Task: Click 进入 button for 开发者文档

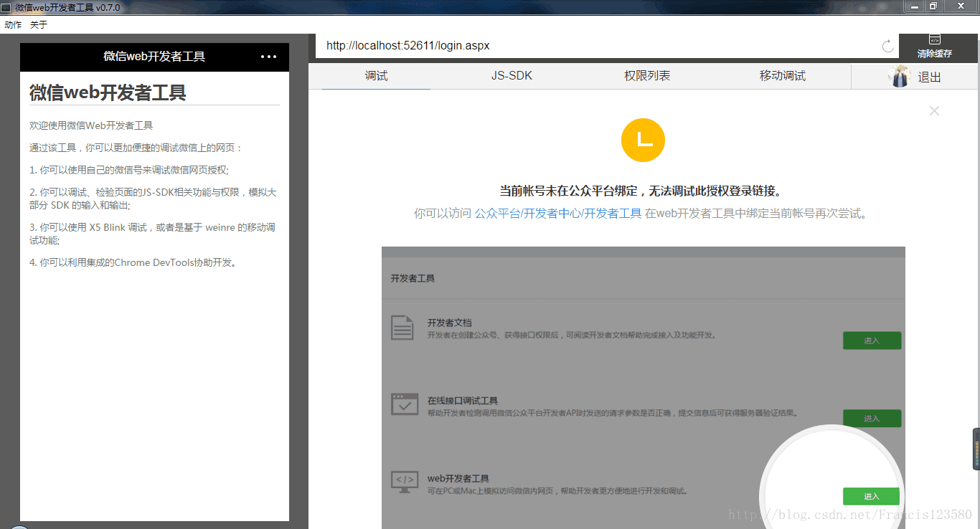Action: click(x=872, y=340)
